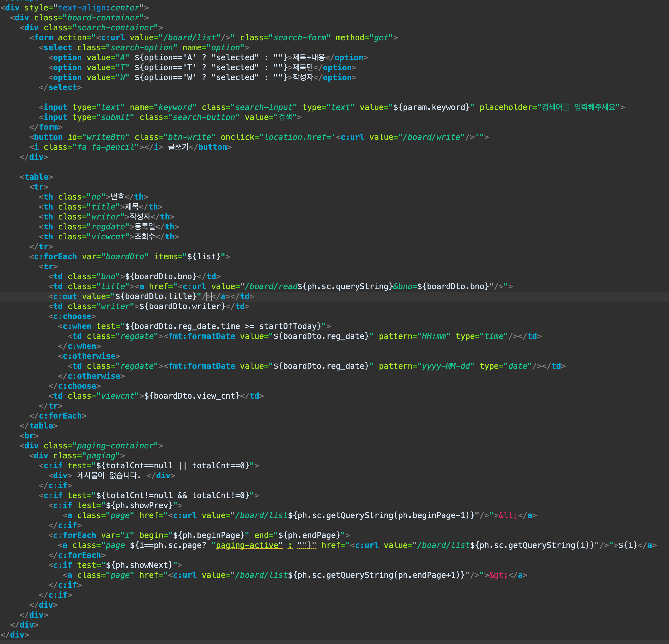Click the underlined paging-active string
Screen dimensions: 669x644
tap(249, 545)
